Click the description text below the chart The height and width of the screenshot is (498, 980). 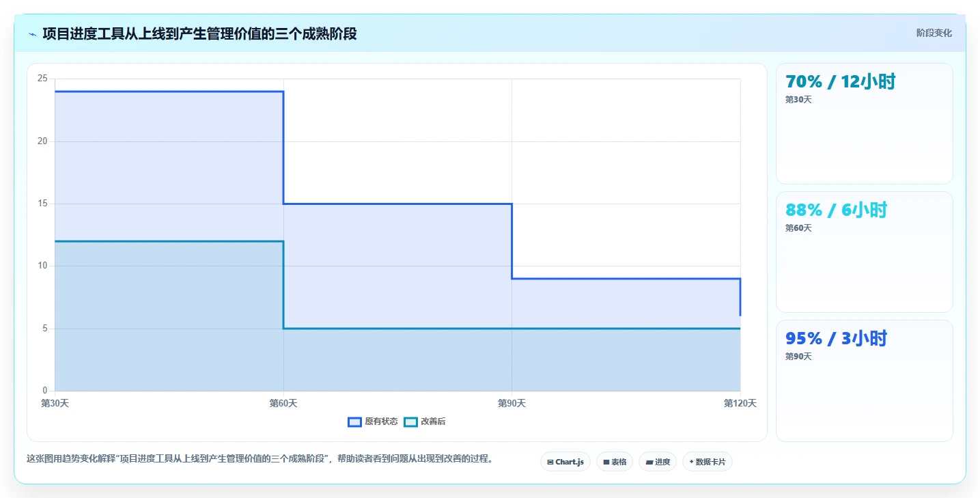coord(260,459)
